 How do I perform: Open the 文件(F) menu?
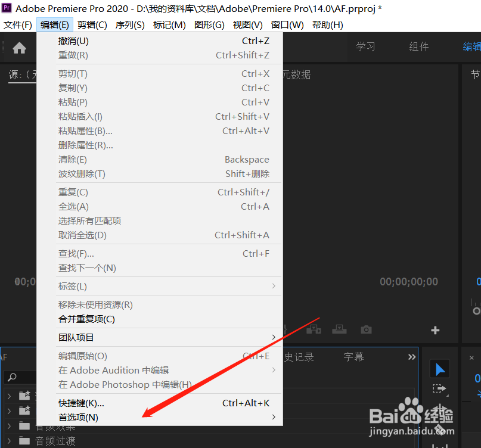18,25
